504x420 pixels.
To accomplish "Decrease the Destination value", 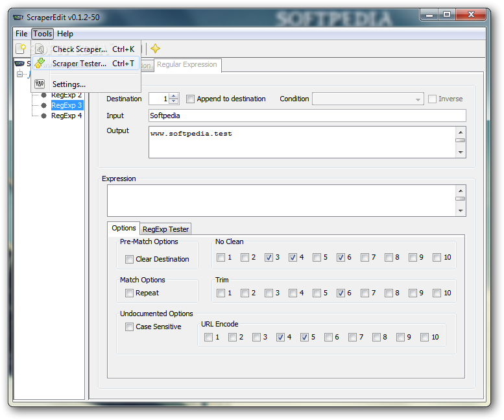I will point(174,101).
